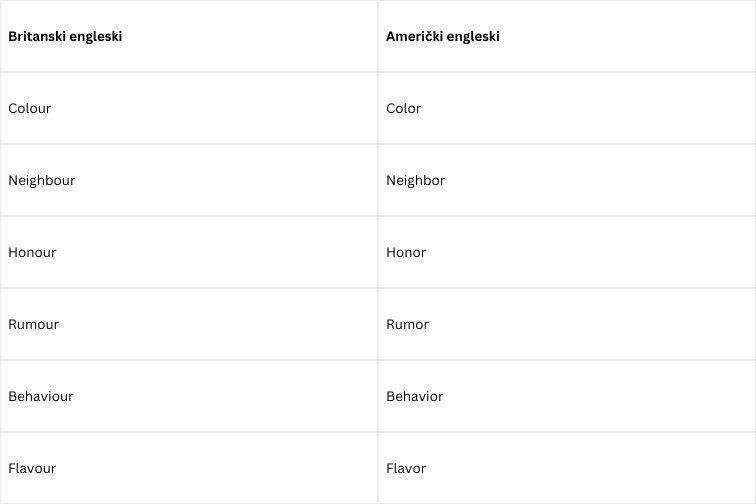Place cursor in the "Behavior" cell
Image resolution: width=756 pixels, height=504 pixels.
[415, 396]
